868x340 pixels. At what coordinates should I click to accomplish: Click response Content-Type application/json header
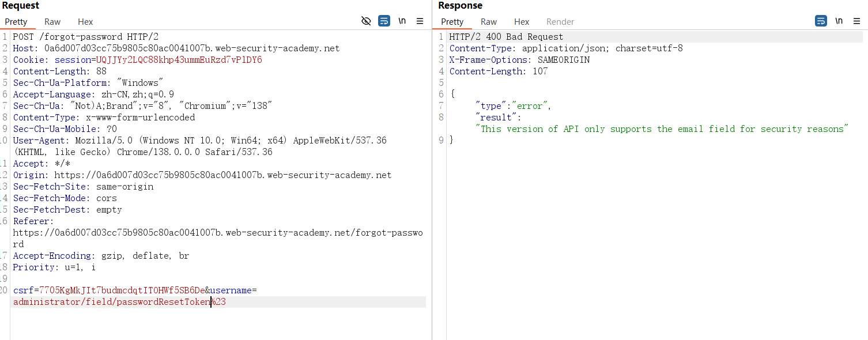tap(566, 48)
